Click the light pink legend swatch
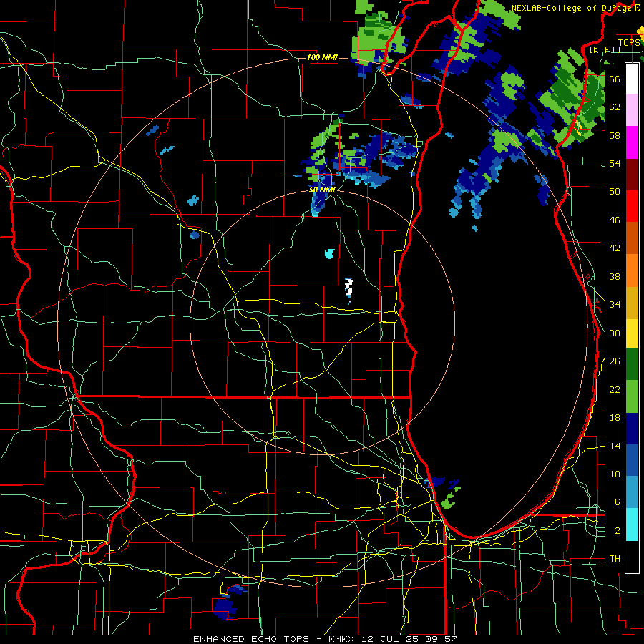644x644 pixels. pyautogui.click(x=632, y=110)
